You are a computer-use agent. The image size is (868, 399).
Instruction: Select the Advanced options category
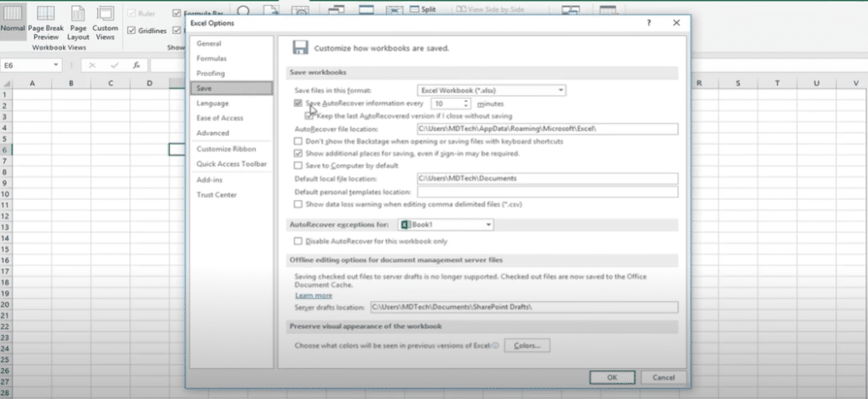pyautogui.click(x=231, y=133)
